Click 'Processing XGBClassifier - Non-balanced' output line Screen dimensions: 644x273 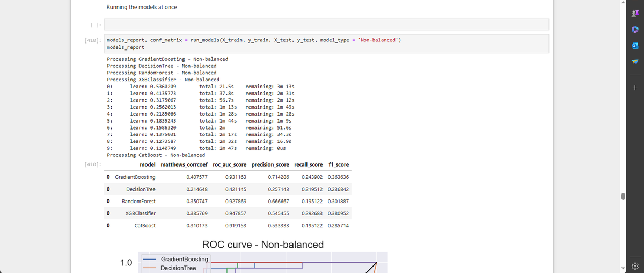click(x=163, y=80)
